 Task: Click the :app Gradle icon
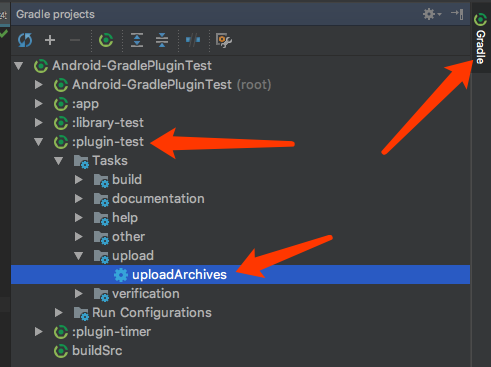(x=61, y=104)
